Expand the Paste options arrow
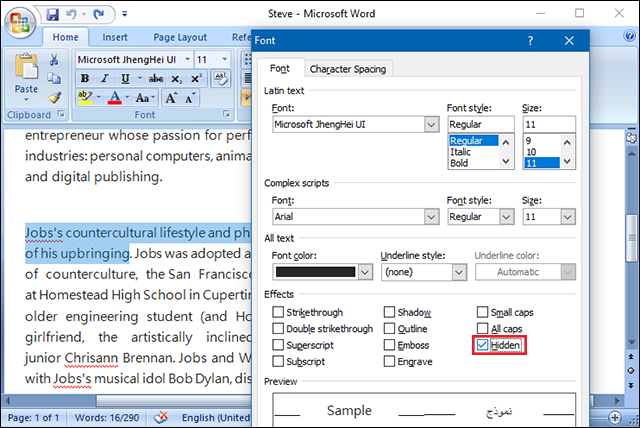640x428 pixels. 26,100
